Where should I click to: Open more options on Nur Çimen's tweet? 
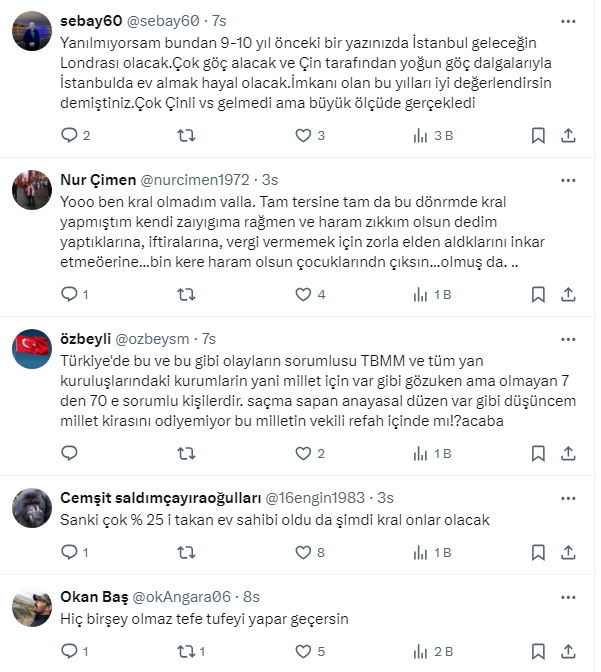coord(568,180)
